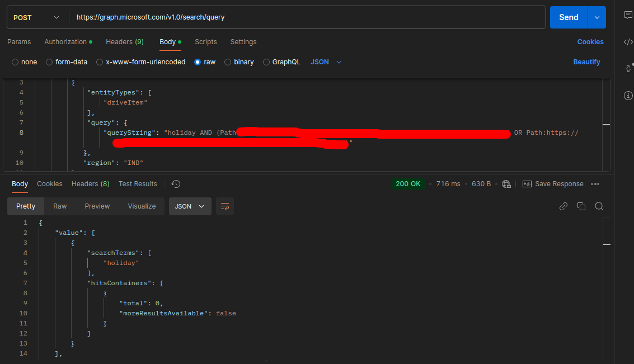
Task: Click the network details globe icon near 630 B
Action: (x=506, y=183)
